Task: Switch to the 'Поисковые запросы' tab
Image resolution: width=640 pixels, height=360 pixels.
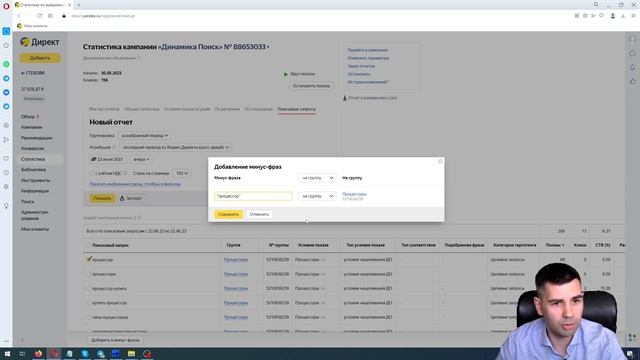Action: pyautogui.click(x=296, y=109)
